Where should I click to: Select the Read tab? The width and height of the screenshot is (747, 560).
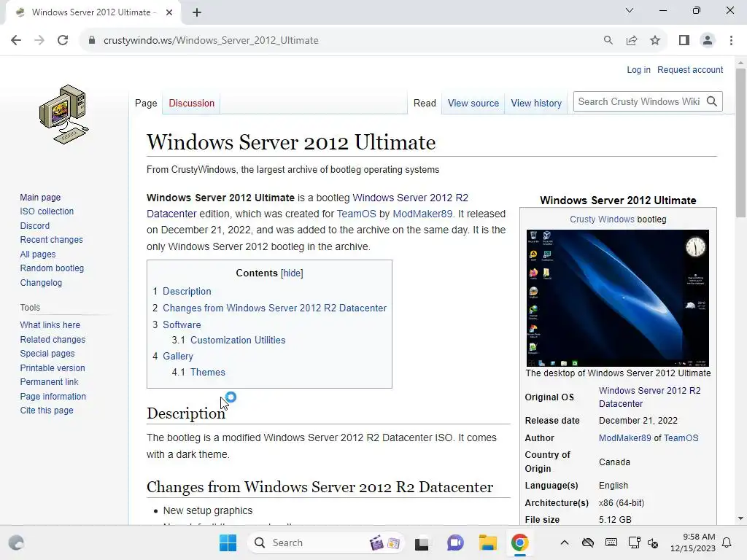point(425,104)
